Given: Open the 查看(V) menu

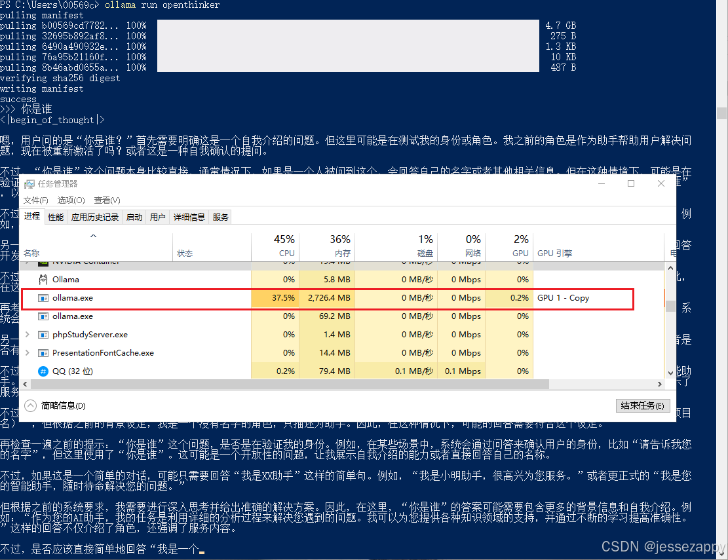Looking at the screenshot, I should pyautogui.click(x=107, y=200).
